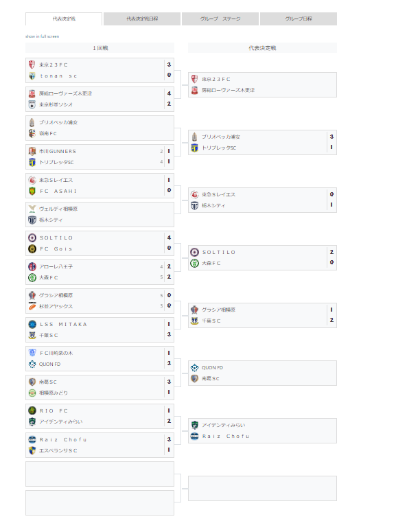Switch to the 代表決定戦日程 tab
Screen dimensions: 396x532
pos(142,19)
